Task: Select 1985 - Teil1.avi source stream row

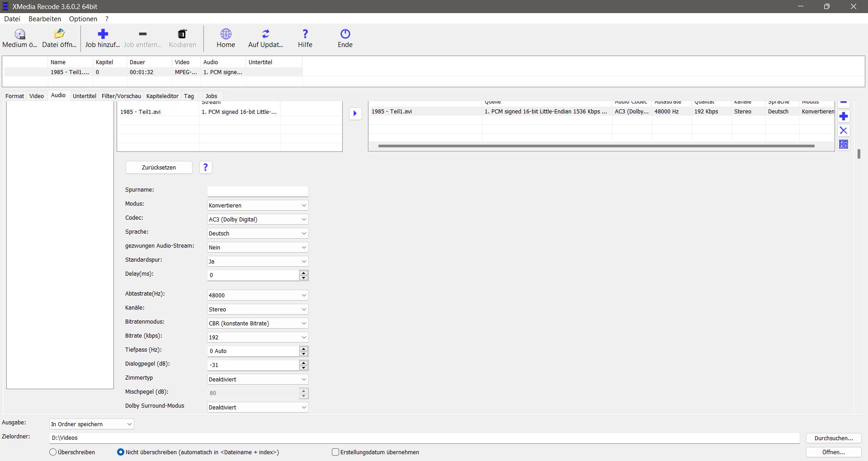Action: 230,112
